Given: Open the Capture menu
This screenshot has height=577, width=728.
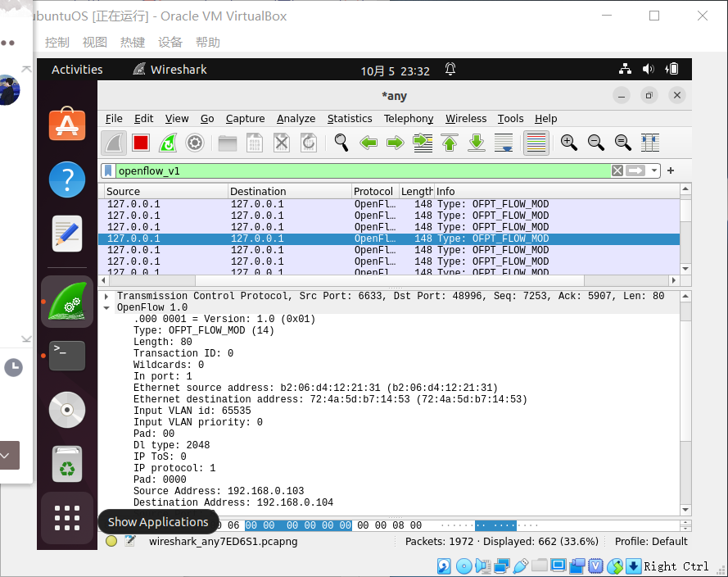Looking at the screenshot, I should [x=245, y=119].
